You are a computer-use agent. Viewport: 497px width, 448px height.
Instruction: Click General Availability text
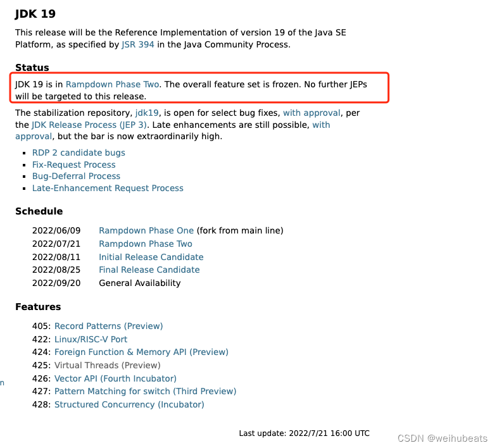click(x=140, y=283)
